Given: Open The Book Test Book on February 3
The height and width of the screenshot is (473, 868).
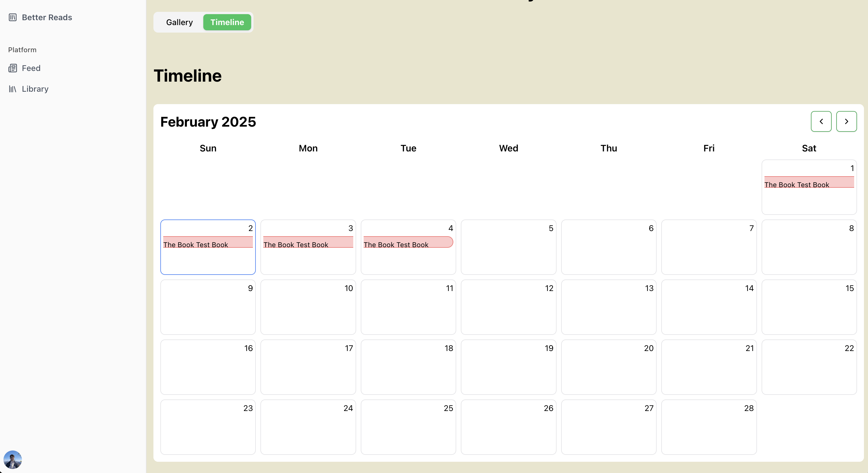Looking at the screenshot, I should point(308,242).
